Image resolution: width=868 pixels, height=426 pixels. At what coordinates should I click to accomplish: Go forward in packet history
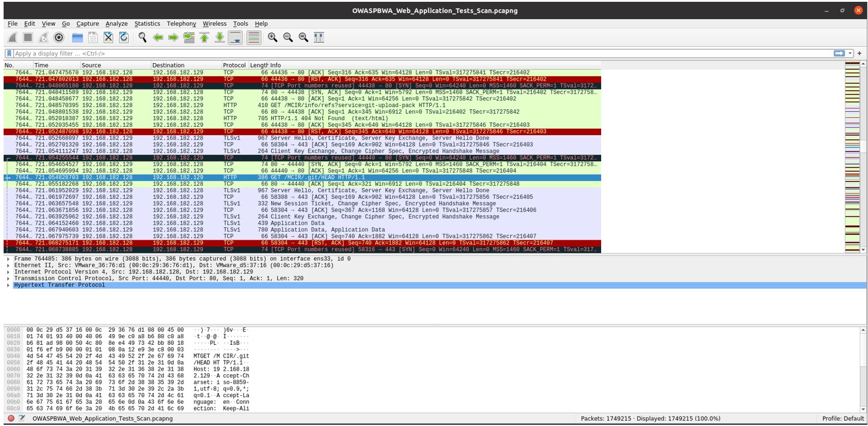(173, 37)
